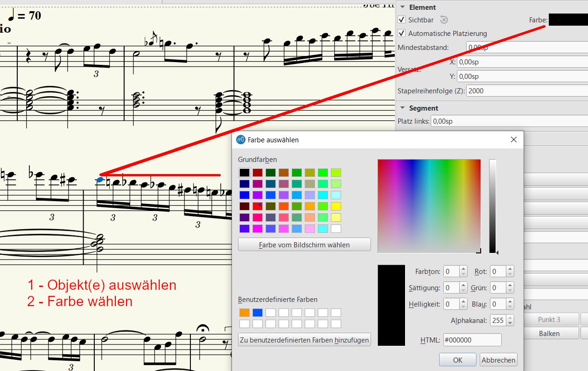The width and height of the screenshot is (588, 371).
Task: Click the Grün value field
Action: [498, 288]
